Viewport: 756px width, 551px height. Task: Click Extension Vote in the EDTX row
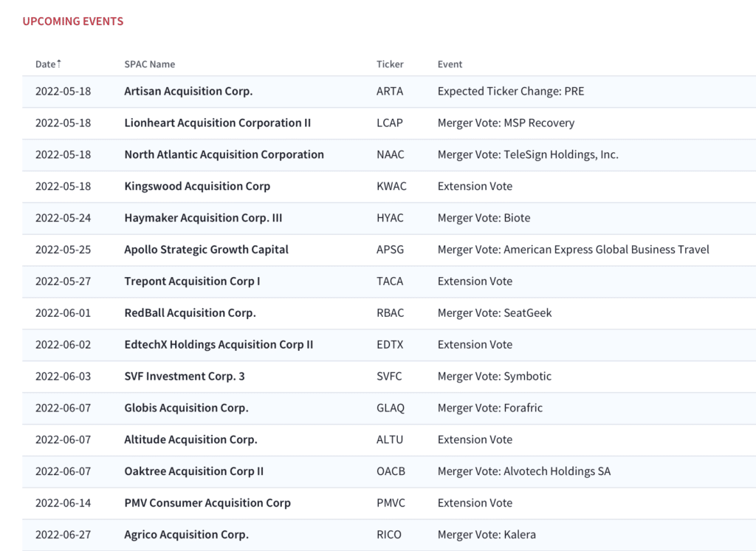click(475, 344)
